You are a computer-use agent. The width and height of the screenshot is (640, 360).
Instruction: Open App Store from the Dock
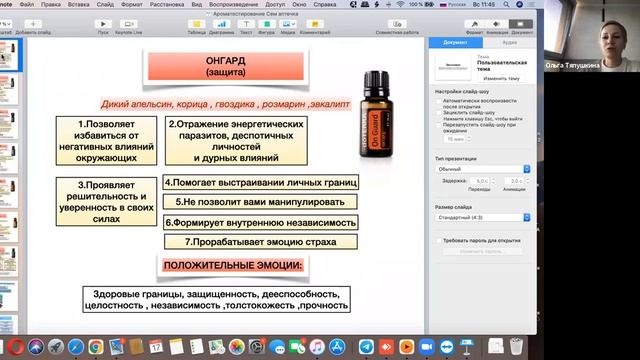[x=337, y=347]
